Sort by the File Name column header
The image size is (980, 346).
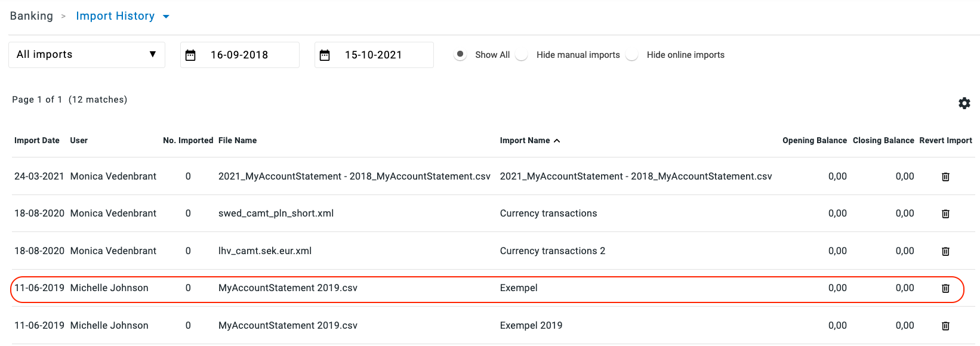click(238, 141)
